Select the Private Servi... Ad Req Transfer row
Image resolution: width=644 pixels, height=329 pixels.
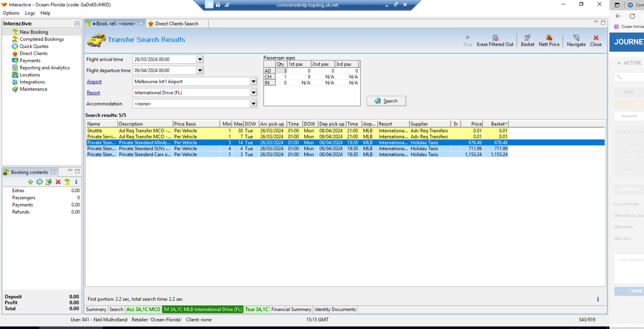coord(297,137)
